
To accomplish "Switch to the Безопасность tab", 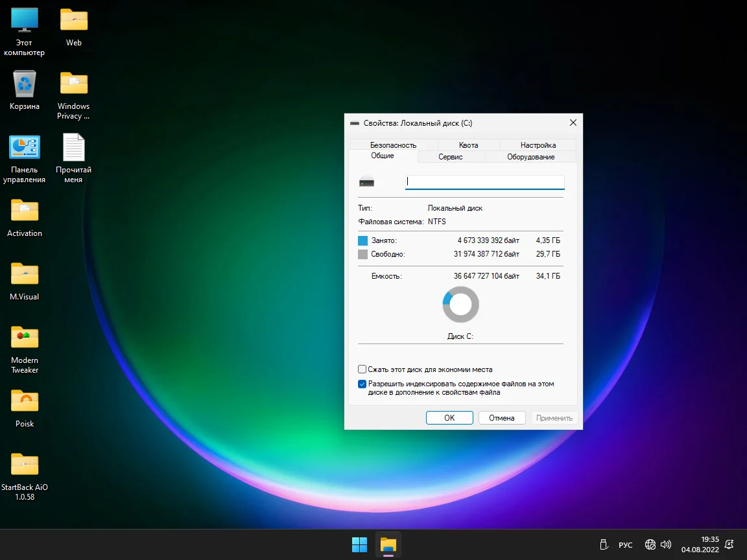I will click(393, 145).
